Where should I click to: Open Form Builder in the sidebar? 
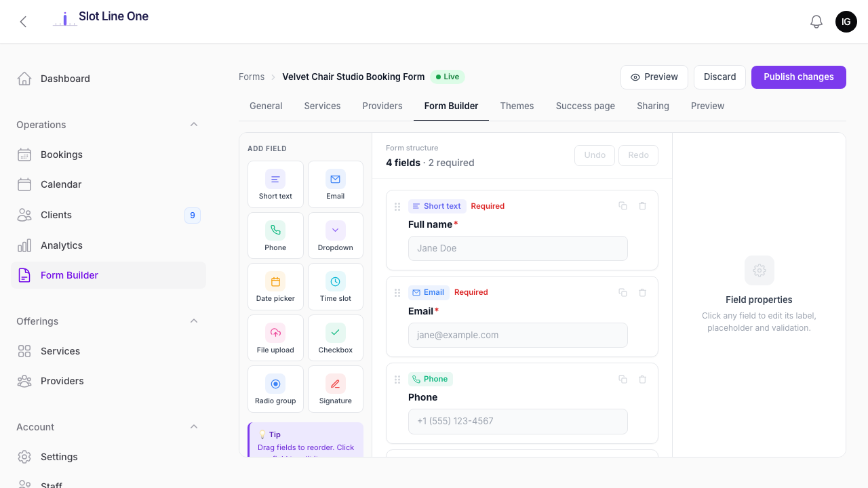[108, 275]
